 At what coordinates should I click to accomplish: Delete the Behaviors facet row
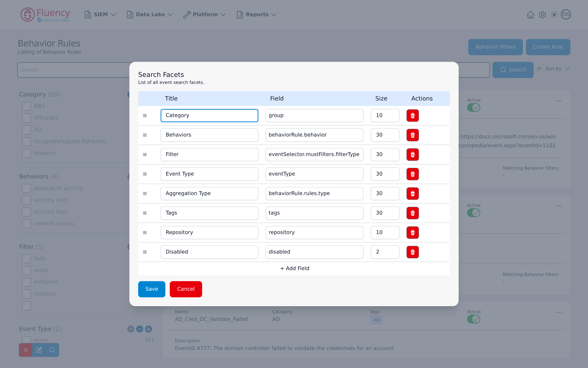point(413,135)
